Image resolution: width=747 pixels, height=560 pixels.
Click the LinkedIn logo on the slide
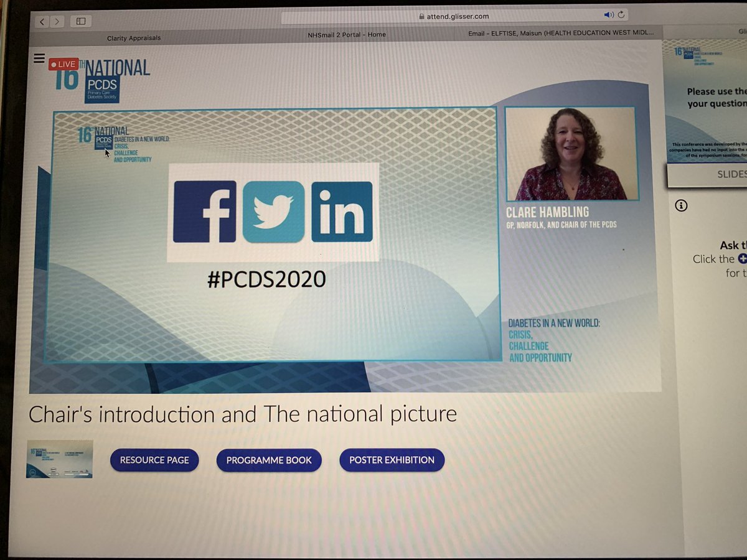pos(342,212)
